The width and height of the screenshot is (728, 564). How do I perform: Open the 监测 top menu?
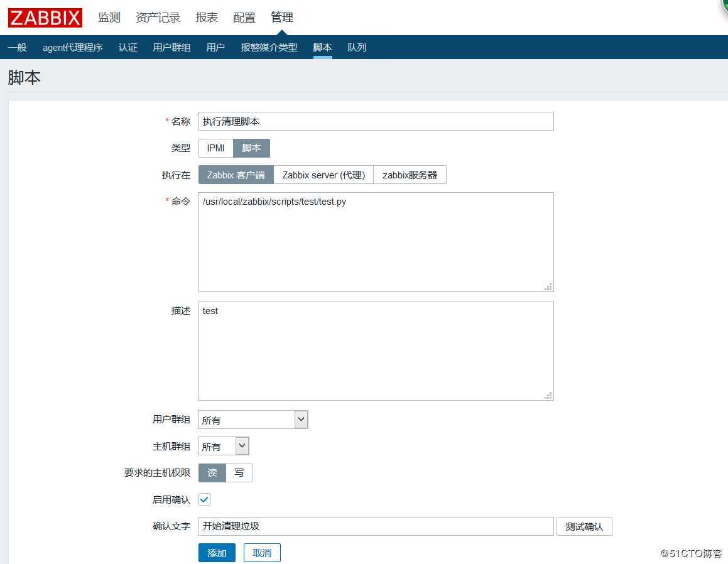pyautogui.click(x=109, y=18)
